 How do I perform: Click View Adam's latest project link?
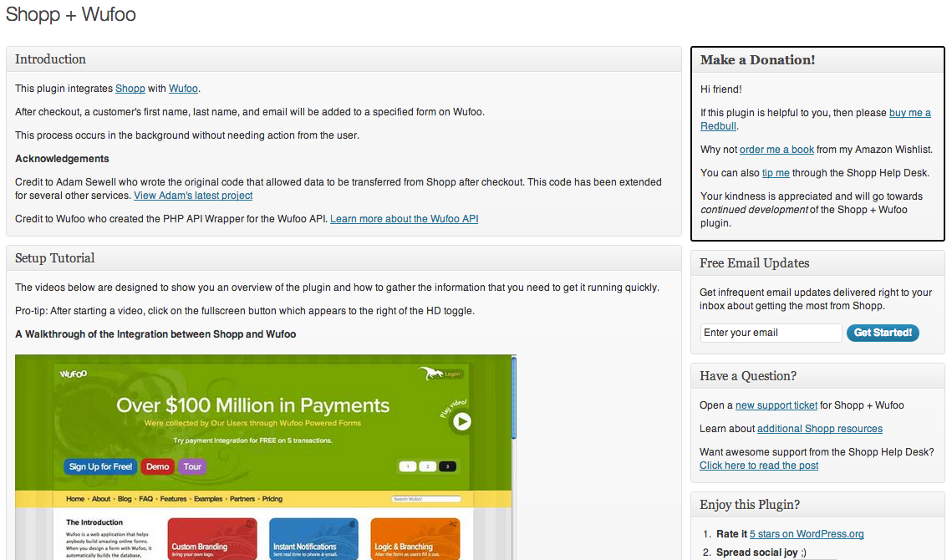pyautogui.click(x=193, y=196)
